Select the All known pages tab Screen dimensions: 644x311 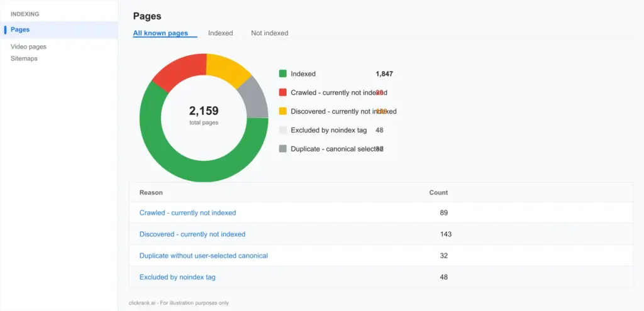pos(160,33)
